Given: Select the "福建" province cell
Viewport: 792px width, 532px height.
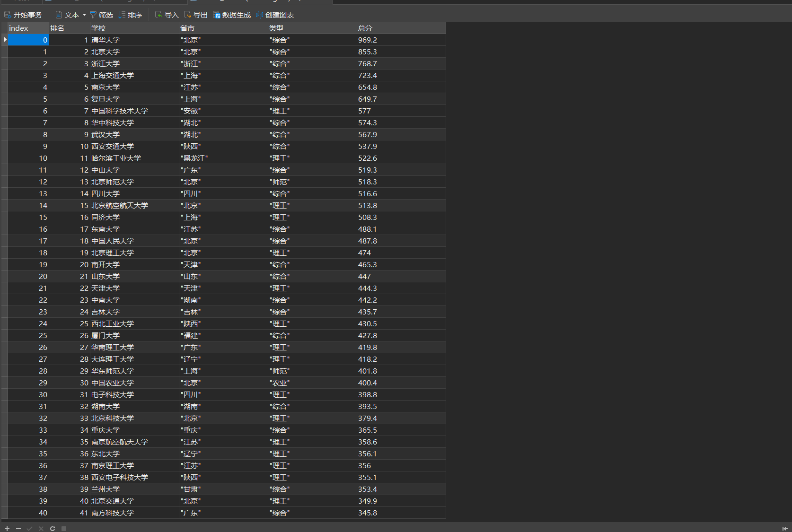Looking at the screenshot, I should click(223, 335).
